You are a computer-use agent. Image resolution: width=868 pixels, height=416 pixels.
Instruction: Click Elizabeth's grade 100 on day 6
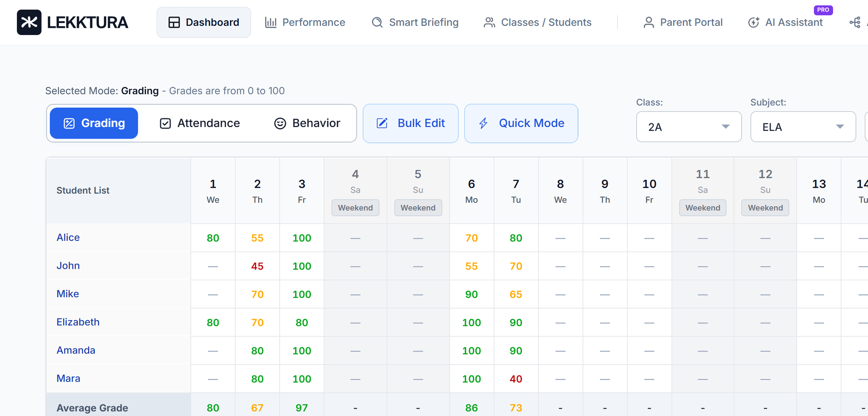471,323
